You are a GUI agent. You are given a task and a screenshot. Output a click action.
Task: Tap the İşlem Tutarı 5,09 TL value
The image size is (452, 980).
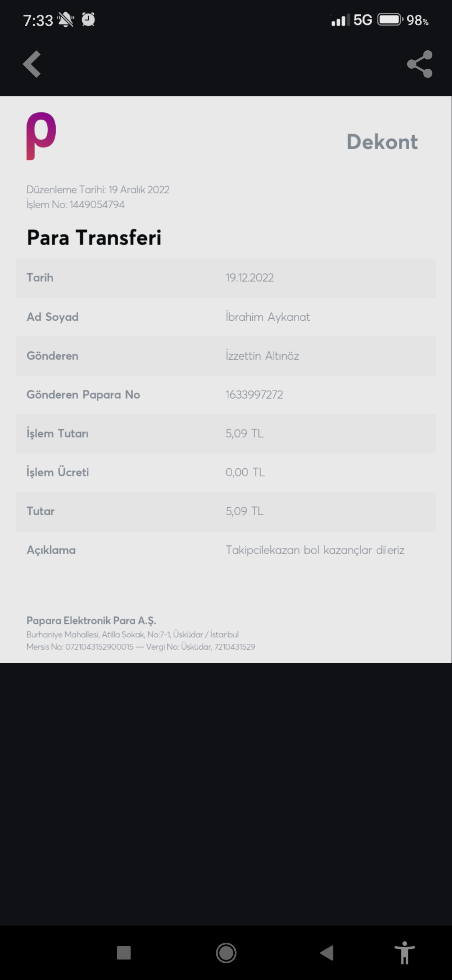pos(244,433)
